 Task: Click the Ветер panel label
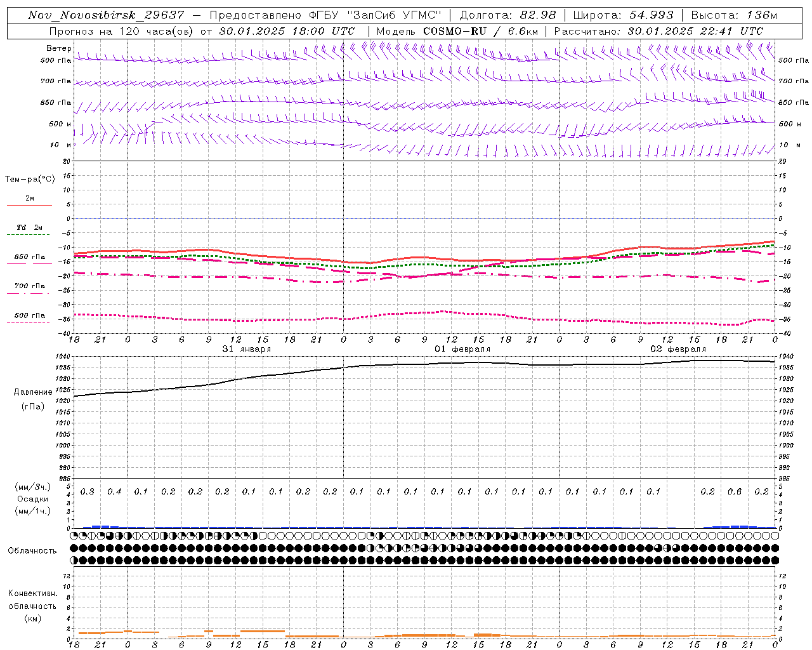[58, 48]
